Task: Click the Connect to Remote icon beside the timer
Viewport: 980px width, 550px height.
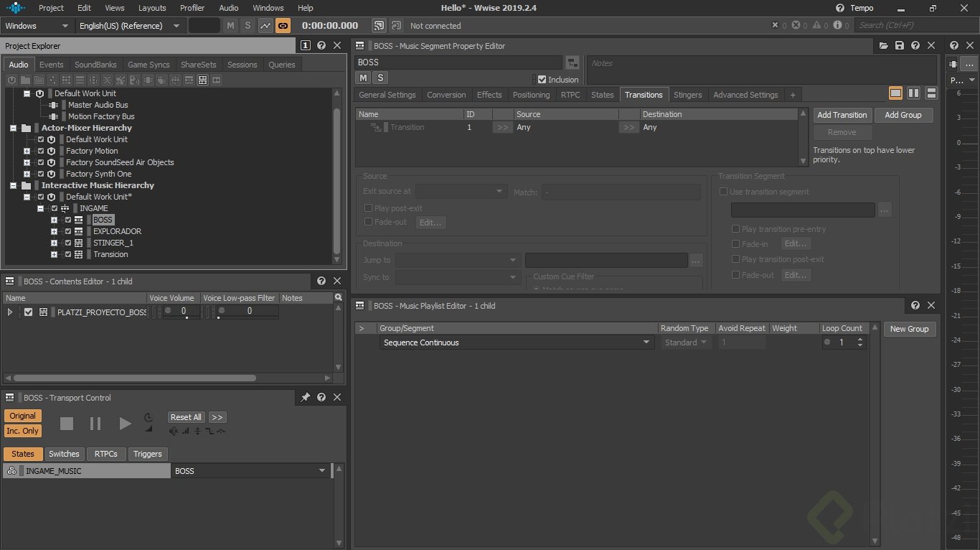Action: tap(379, 26)
